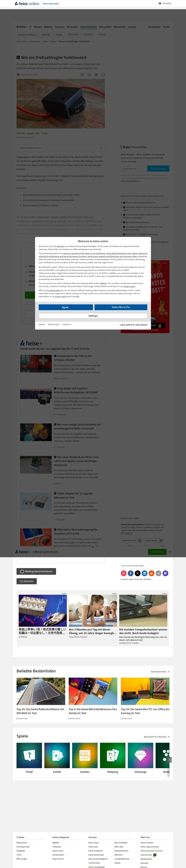Click the E-Mail-Adresse newsletter field

pyautogui.click(x=134, y=169)
